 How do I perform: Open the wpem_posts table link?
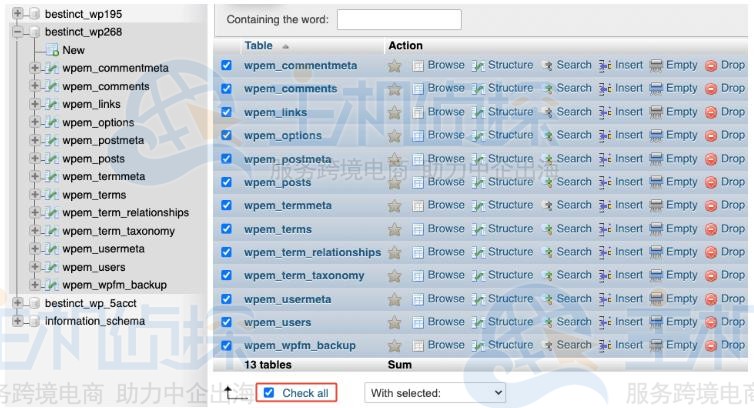click(277, 183)
